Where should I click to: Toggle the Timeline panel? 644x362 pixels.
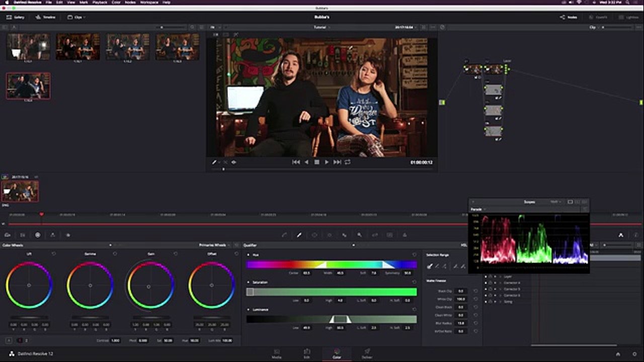click(45, 17)
